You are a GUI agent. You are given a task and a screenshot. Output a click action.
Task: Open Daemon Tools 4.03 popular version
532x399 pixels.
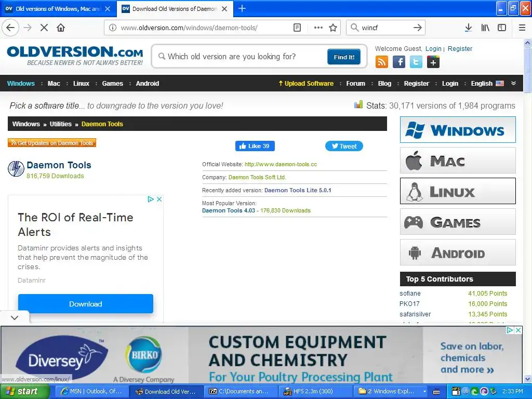(x=229, y=210)
